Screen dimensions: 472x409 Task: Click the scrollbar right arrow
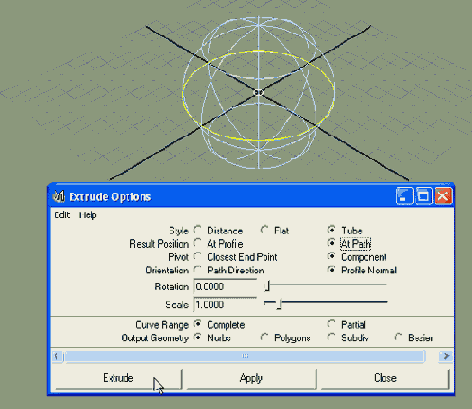(446, 356)
